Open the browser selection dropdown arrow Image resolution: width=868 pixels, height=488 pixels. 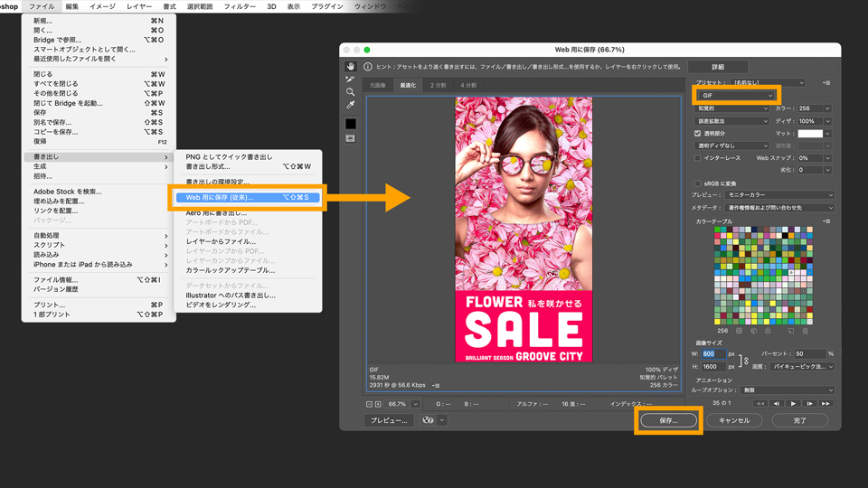[x=442, y=420]
